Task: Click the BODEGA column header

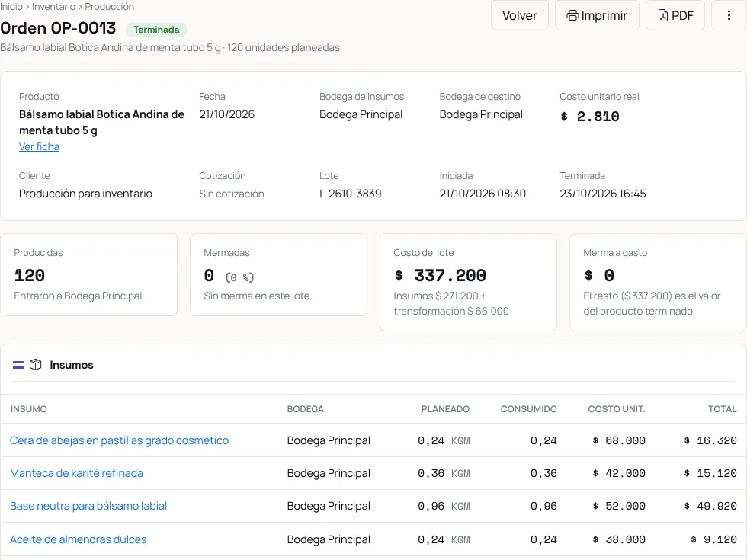Action: click(306, 409)
